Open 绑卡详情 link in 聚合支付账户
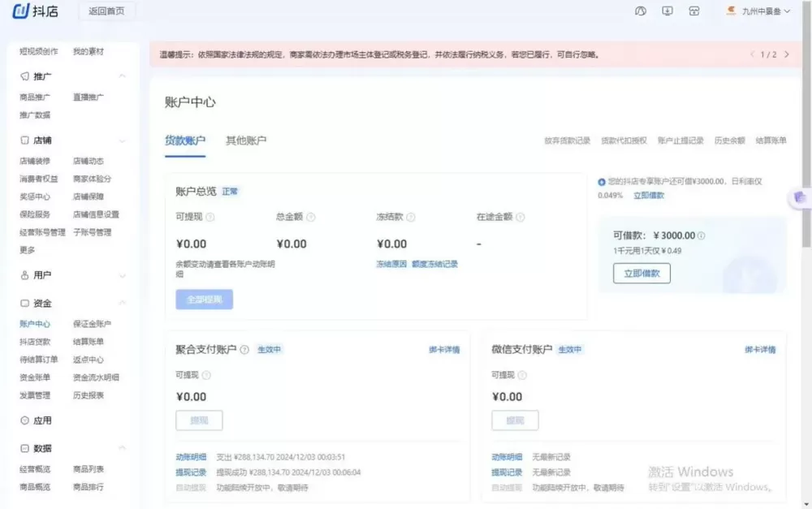 click(444, 350)
